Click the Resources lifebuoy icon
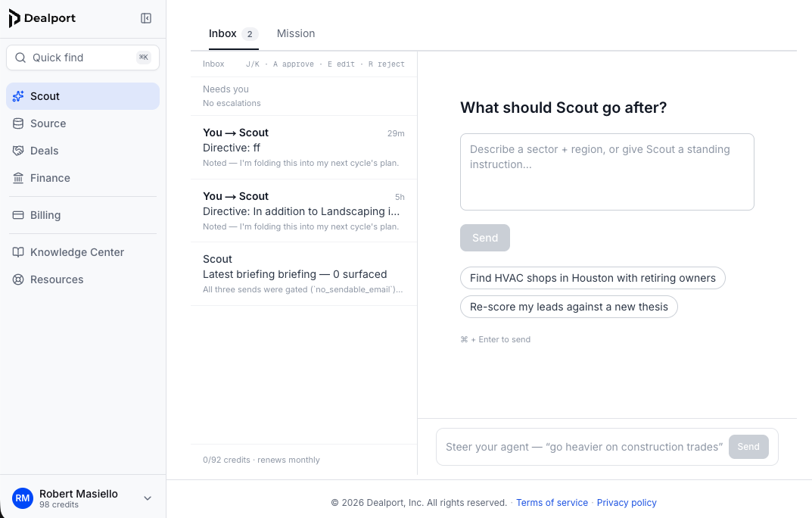Image resolution: width=812 pixels, height=518 pixels. click(18, 279)
